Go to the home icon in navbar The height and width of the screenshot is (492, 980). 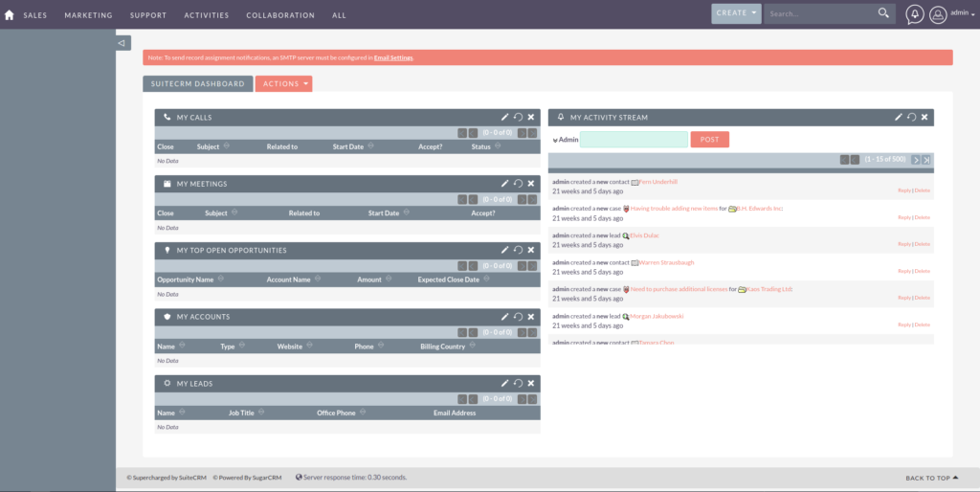pyautogui.click(x=9, y=15)
